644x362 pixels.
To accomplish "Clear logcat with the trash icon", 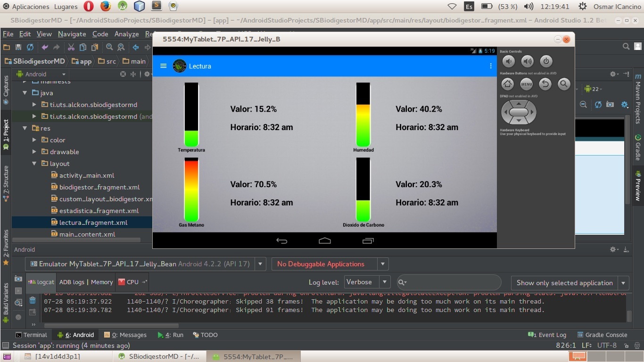I will 33,300.
